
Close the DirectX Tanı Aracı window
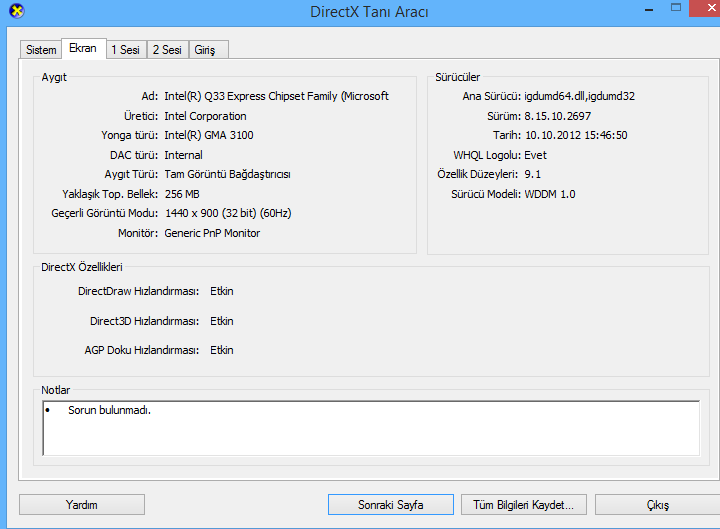point(701,8)
